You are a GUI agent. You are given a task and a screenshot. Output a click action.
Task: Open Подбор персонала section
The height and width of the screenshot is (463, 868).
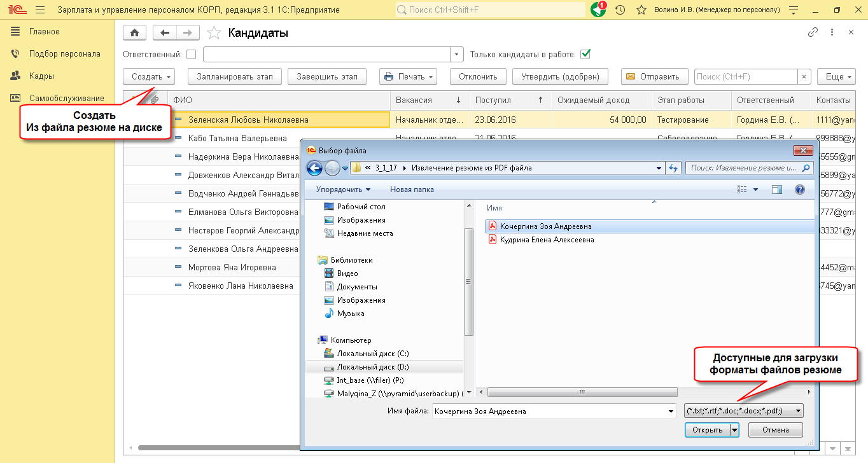(x=64, y=54)
